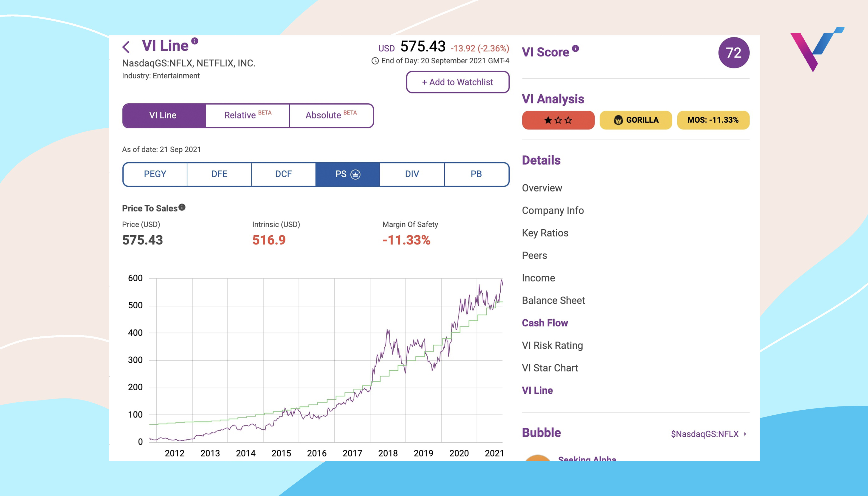This screenshot has height=496, width=868.
Task: Select the DFE valuation tab
Action: coord(219,174)
